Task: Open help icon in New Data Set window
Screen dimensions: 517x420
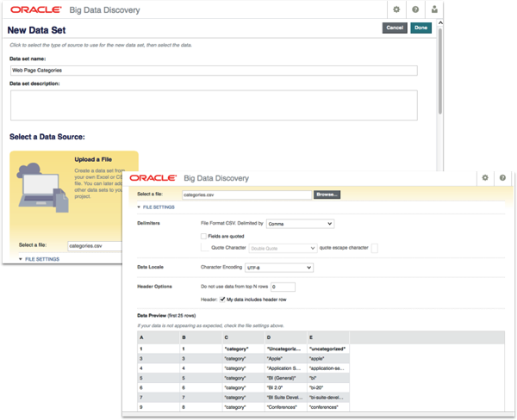Action: tap(415, 9)
